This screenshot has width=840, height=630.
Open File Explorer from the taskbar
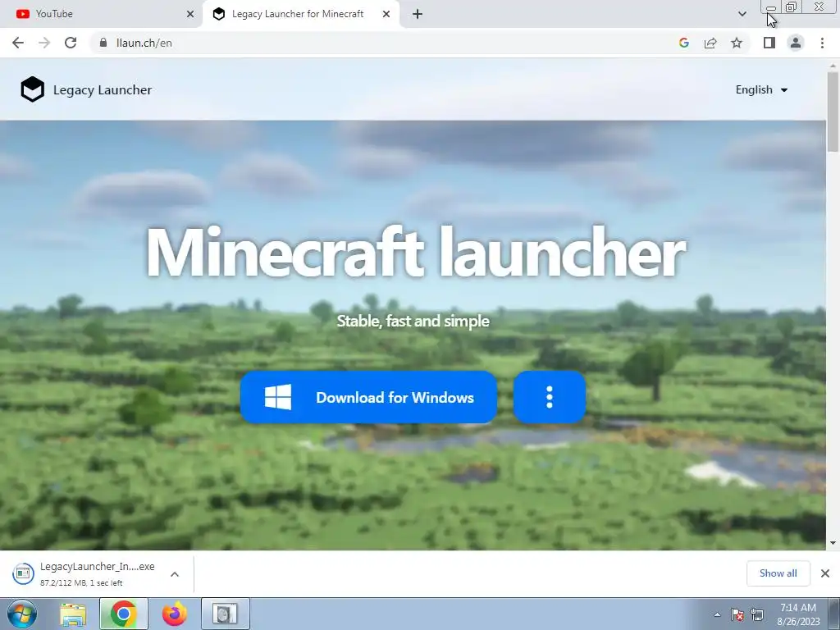73,614
